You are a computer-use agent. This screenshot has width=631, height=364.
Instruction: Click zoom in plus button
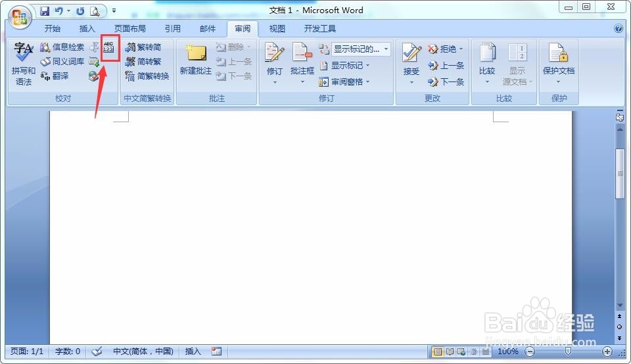(607, 352)
